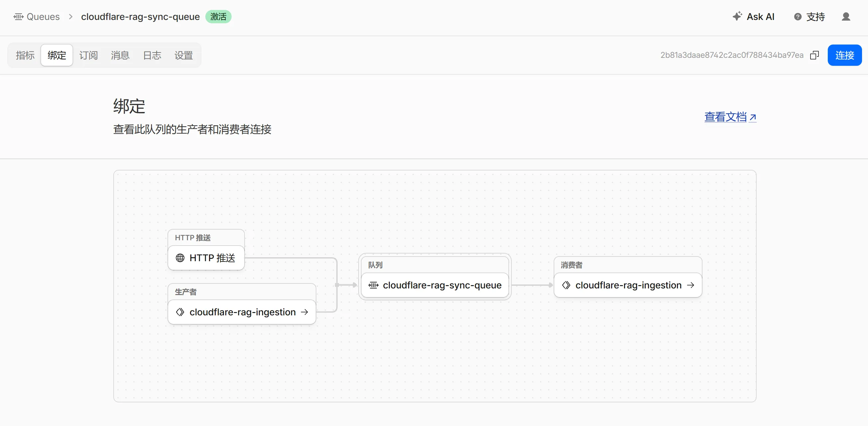The height and width of the screenshot is (426, 868).
Task: Click the description 查看此队列的生产者和消费者连接
Action: click(x=192, y=129)
